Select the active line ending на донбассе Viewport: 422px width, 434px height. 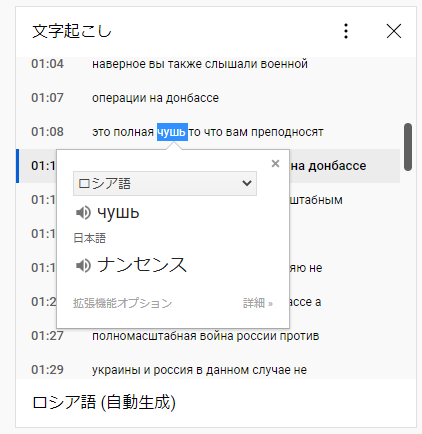(208, 166)
